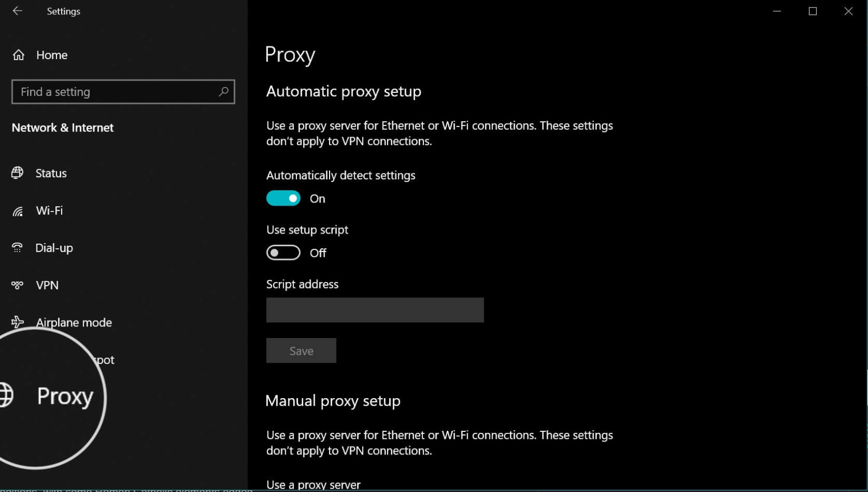The width and height of the screenshot is (868, 492).
Task: Click the back arrow in Settings
Action: pos(17,11)
